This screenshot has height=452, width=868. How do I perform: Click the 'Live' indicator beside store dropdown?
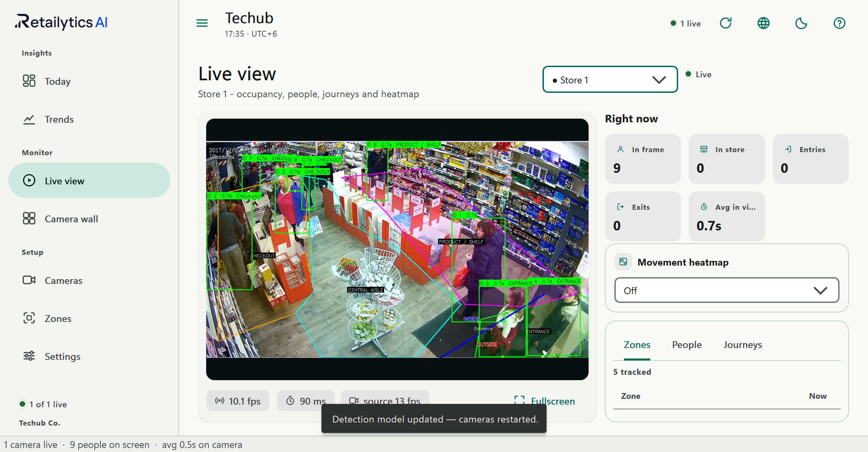pos(698,74)
